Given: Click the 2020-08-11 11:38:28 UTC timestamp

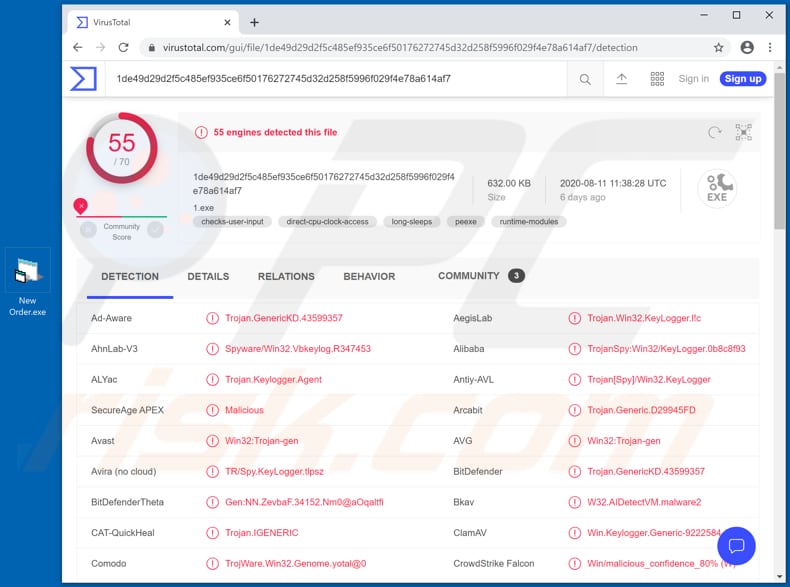Looking at the screenshot, I should (x=613, y=183).
